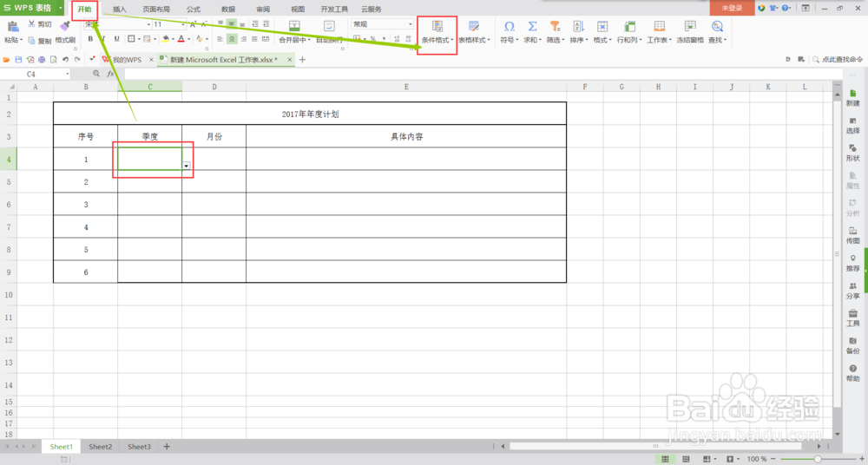The height and width of the screenshot is (465, 868).
Task: Click the red font color A button
Action: (x=181, y=39)
